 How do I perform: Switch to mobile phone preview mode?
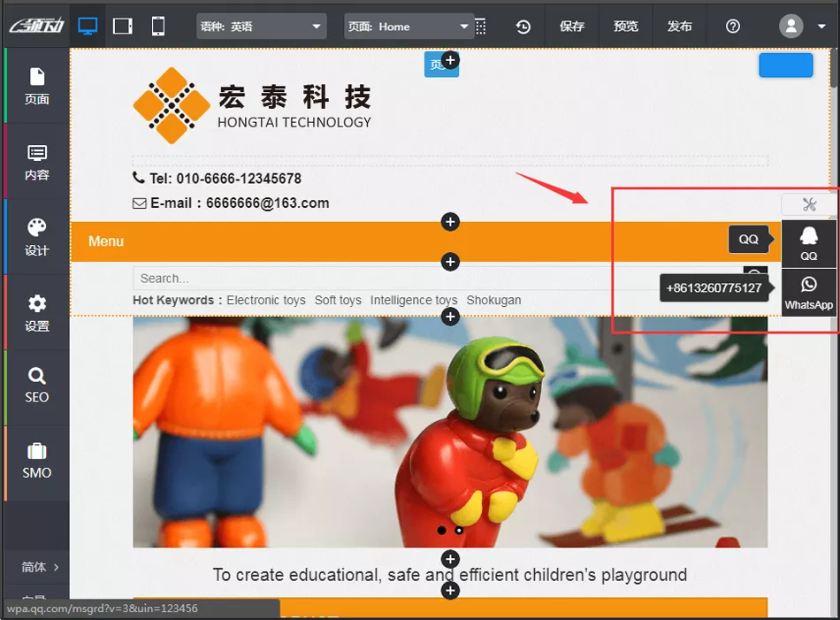pyautogui.click(x=158, y=27)
